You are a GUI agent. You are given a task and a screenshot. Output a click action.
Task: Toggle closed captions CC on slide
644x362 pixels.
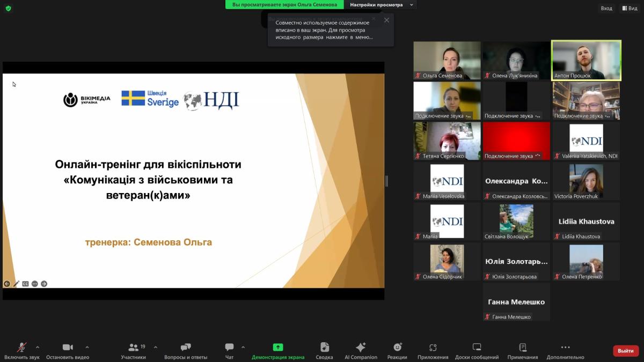[25, 284]
